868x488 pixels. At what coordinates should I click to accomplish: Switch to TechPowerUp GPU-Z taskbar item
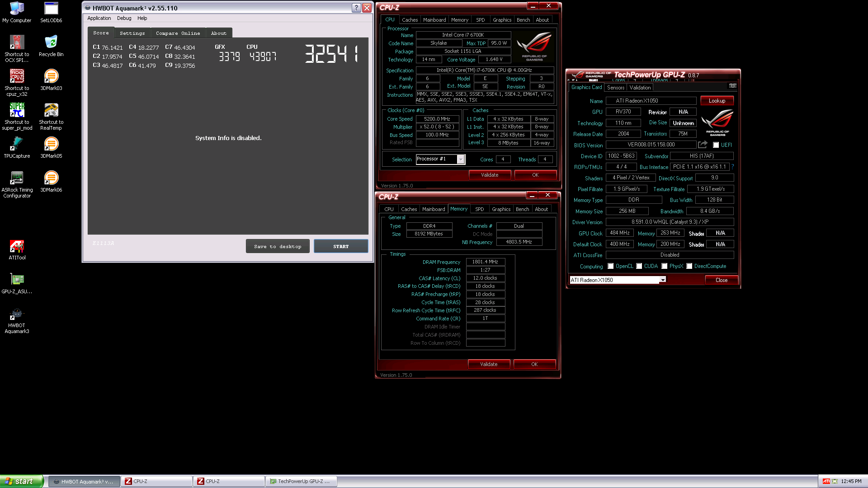pos(301,481)
